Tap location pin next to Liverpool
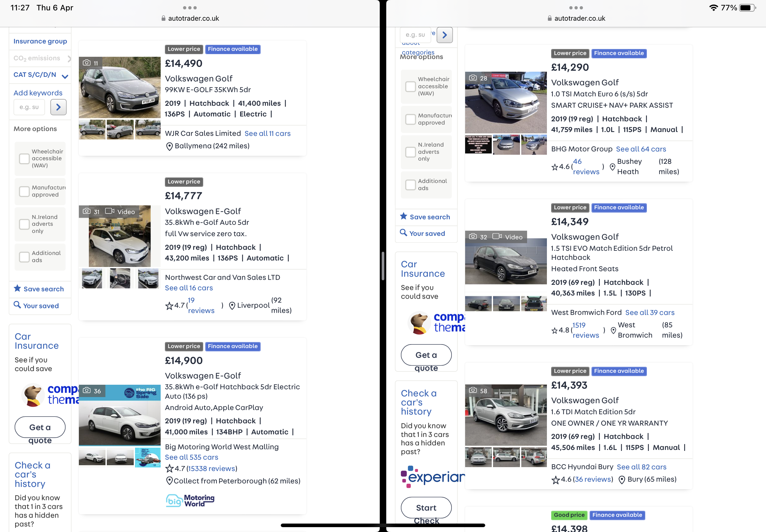Viewport: 766px width, 532px height. point(232,305)
